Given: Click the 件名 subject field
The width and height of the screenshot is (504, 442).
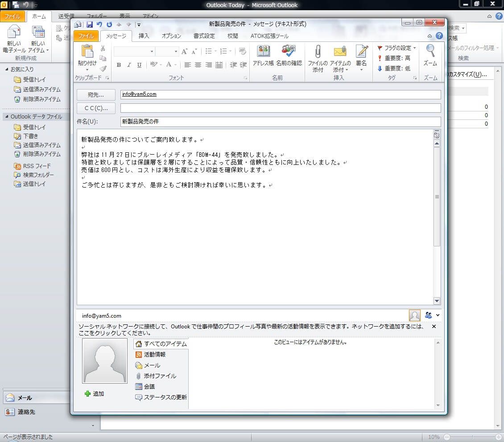Looking at the screenshot, I should pos(280,122).
